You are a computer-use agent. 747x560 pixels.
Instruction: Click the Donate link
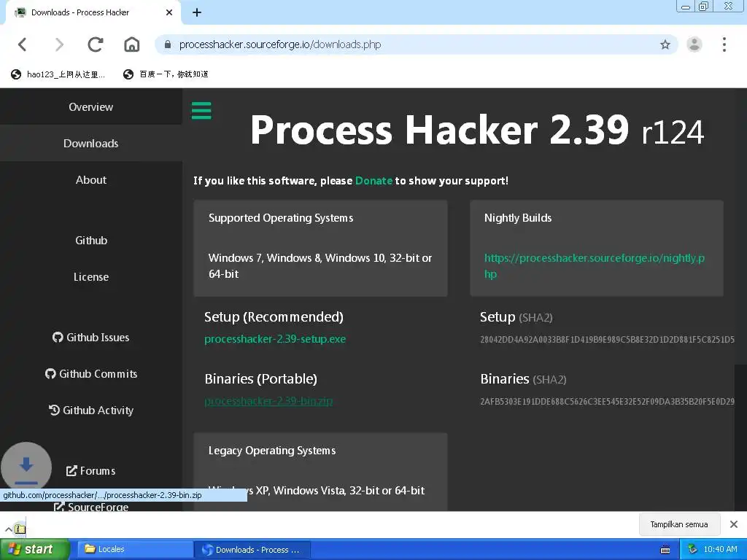point(373,181)
